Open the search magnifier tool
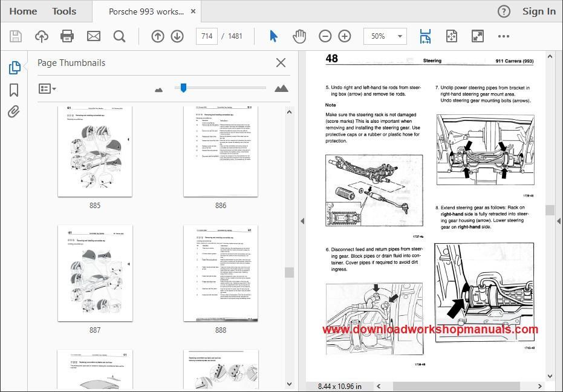The width and height of the screenshot is (563, 392). (119, 36)
